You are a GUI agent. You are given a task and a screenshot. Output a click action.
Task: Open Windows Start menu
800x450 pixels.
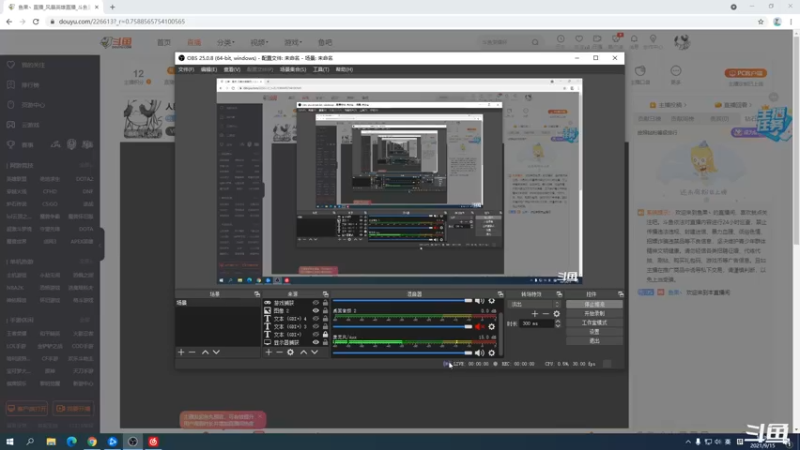[10, 441]
